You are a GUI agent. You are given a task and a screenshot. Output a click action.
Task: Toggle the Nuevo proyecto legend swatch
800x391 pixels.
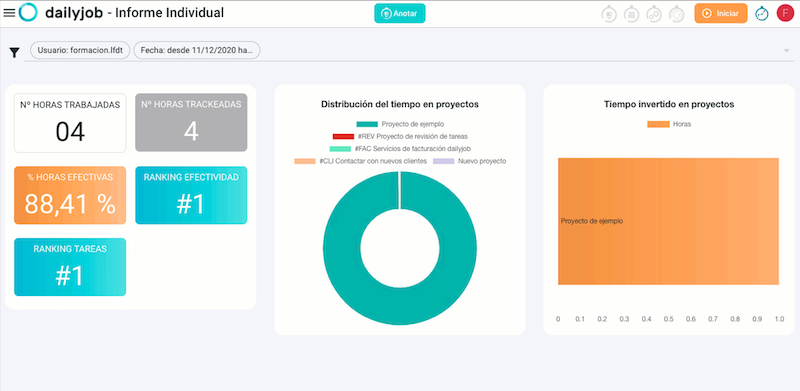(x=443, y=161)
